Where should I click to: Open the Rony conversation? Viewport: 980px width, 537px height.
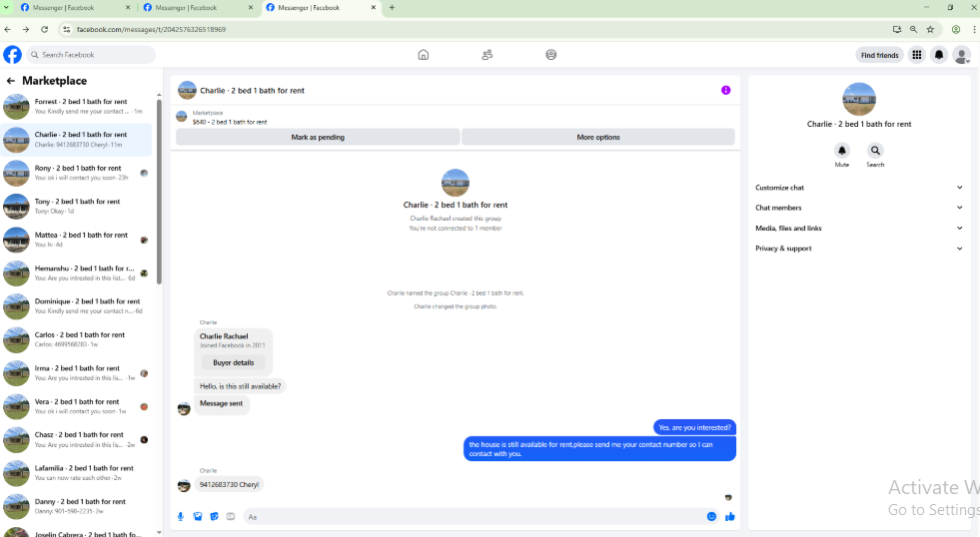(77, 173)
